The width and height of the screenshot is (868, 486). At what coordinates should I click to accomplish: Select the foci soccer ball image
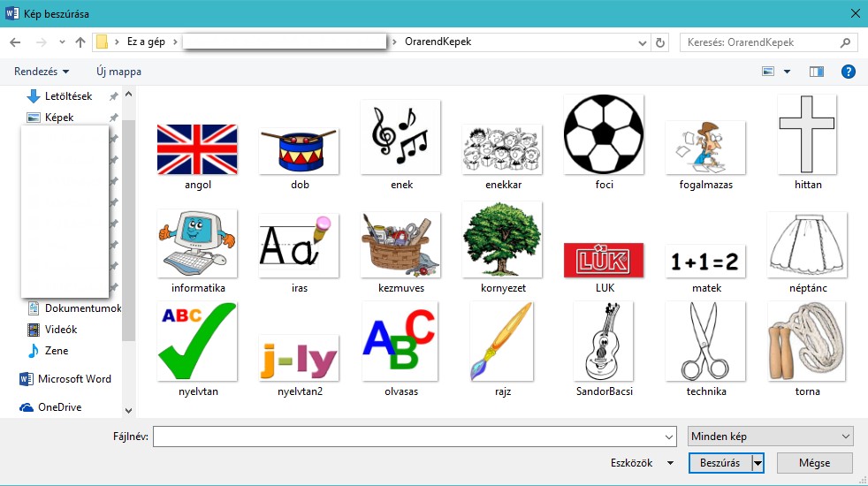604,134
